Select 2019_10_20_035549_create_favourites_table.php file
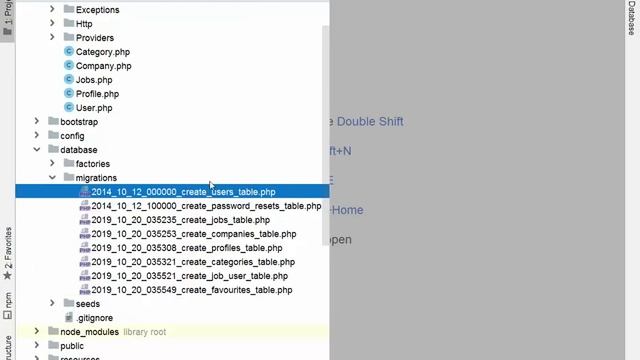Image resolution: width=640 pixels, height=360 pixels. point(192,290)
